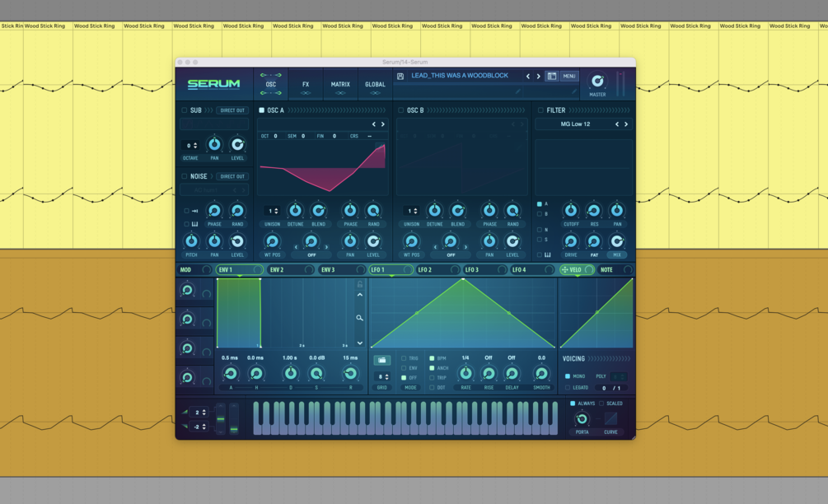Image resolution: width=828 pixels, height=504 pixels.
Task: Toggle the MONO voicing checkbox
Action: [568, 376]
